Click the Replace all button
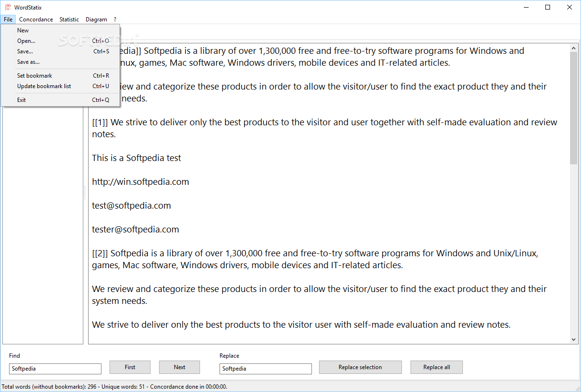581x392 pixels. point(437,367)
